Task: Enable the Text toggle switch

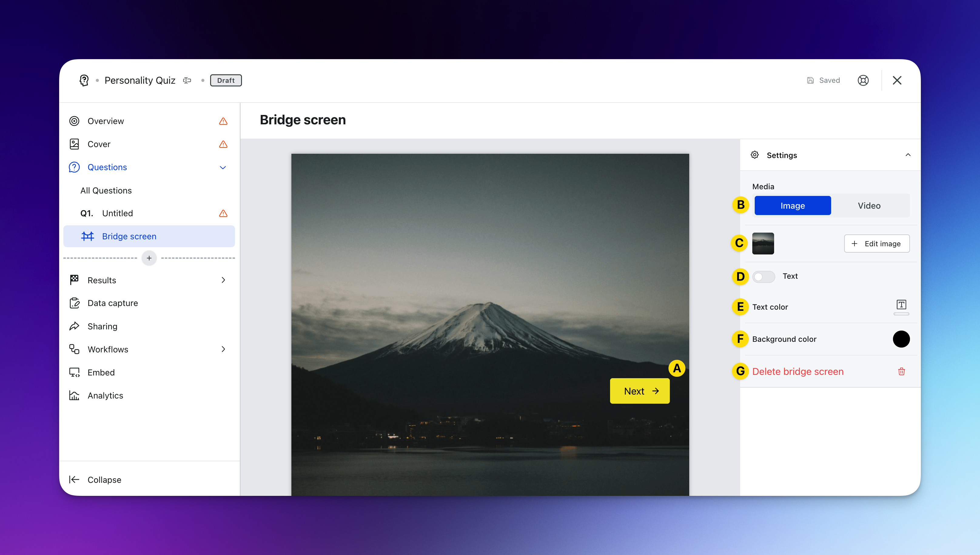Action: pyautogui.click(x=763, y=276)
